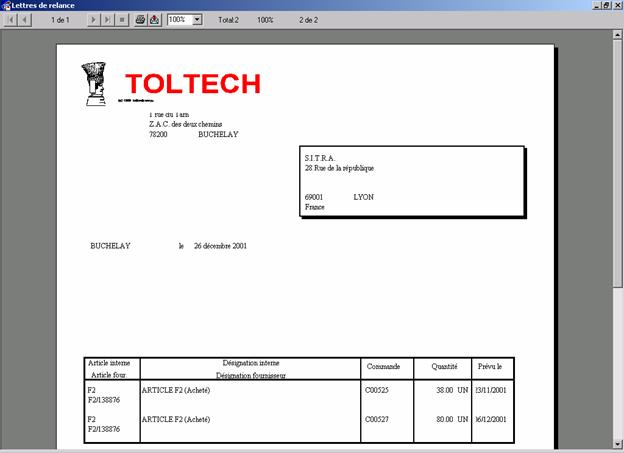Export the report with export icon
Viewport: 624px width, 453px height.
(x=154, y=20)
